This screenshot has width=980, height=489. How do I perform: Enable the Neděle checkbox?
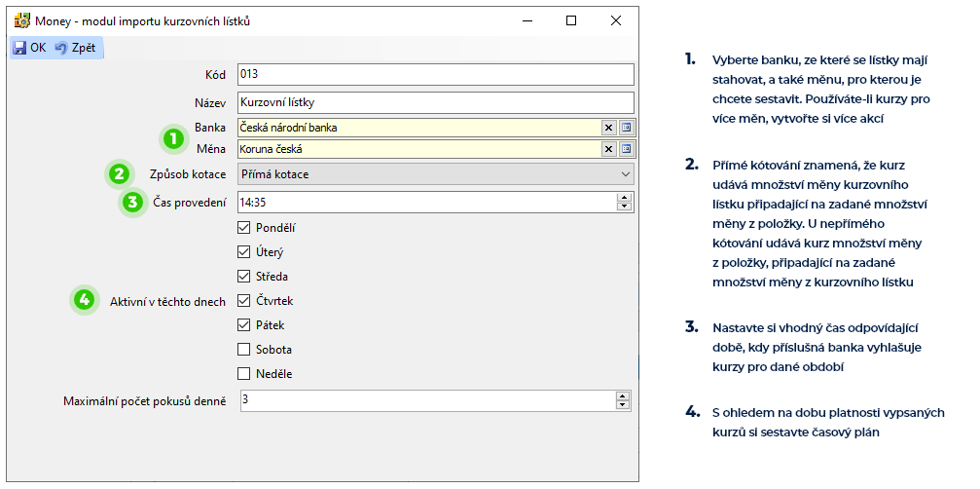pyautogui.click(x=243, y=374)
